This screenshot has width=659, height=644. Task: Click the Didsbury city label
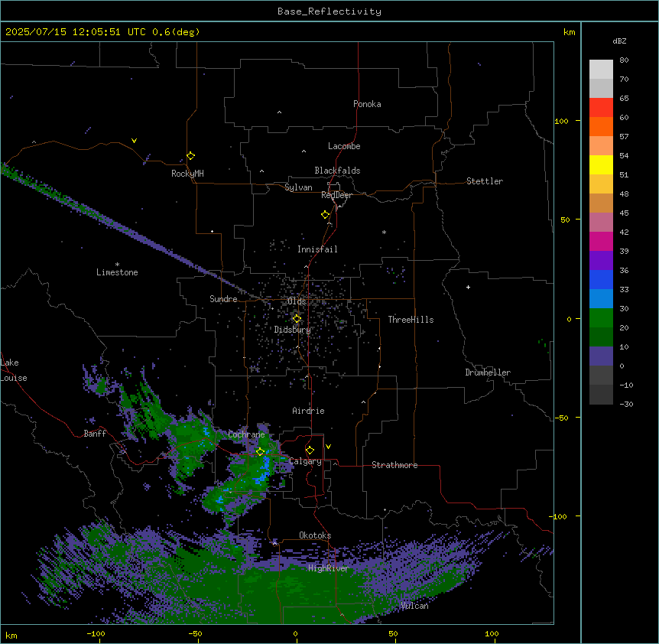(x=293, y=330)
